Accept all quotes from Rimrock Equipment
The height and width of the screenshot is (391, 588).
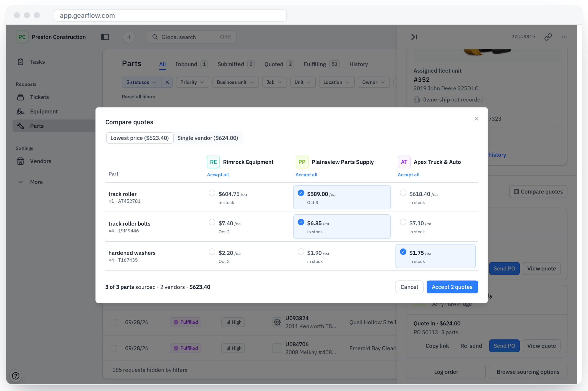point(218,175)
